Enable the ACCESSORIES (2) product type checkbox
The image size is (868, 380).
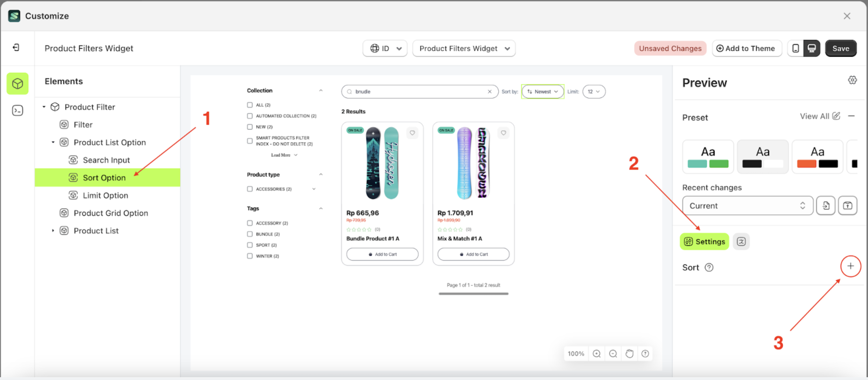click(250, 189)
